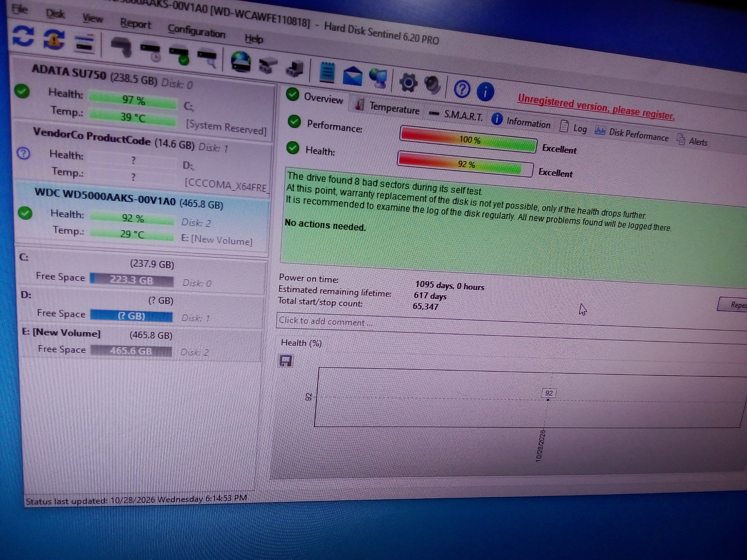Click question mark icon beside VendorCo Health
The image size is (747, 560).
pos(24,154)
